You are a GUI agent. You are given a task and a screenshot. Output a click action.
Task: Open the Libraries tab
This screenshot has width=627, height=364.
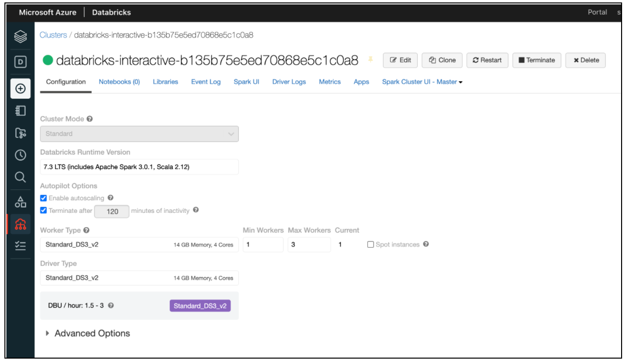[x=165, y=82]
